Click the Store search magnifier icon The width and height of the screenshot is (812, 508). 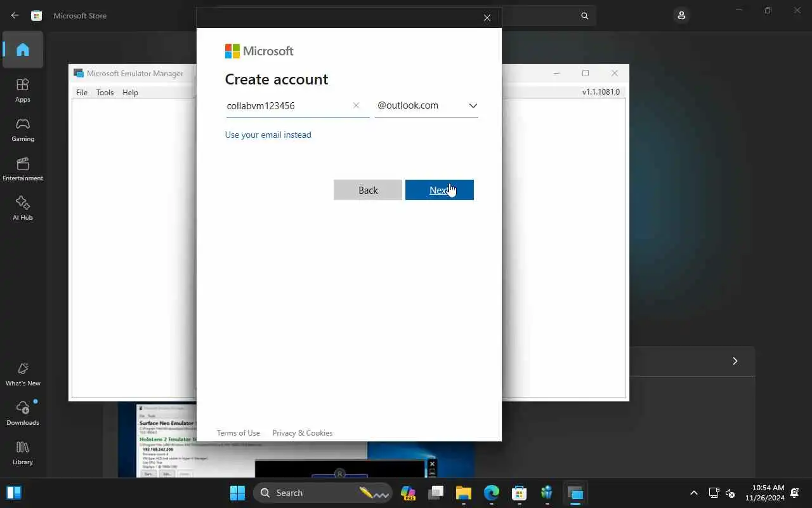coord(585,16)
